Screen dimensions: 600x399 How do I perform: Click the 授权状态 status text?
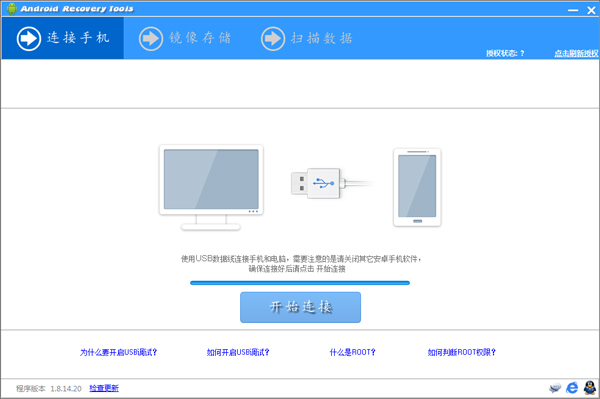[x=505, y=54]
